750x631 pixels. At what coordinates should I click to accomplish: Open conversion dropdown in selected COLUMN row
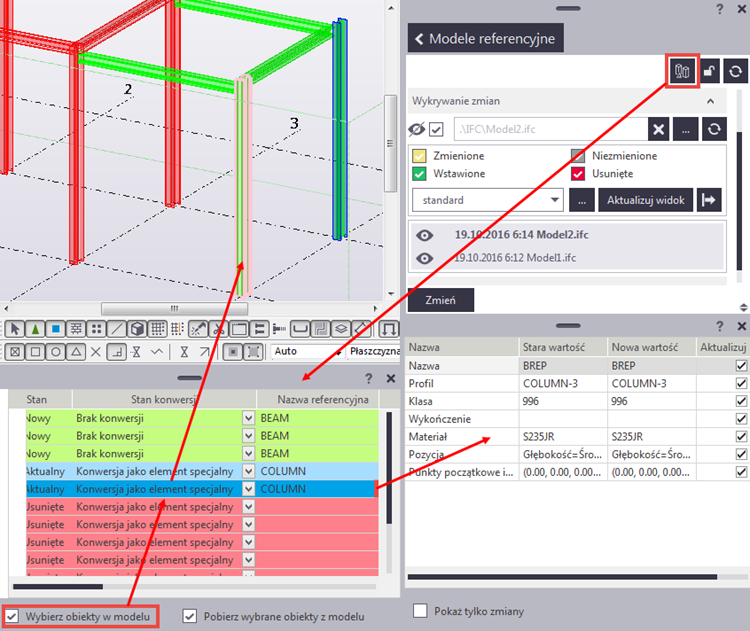click(248, 489)
